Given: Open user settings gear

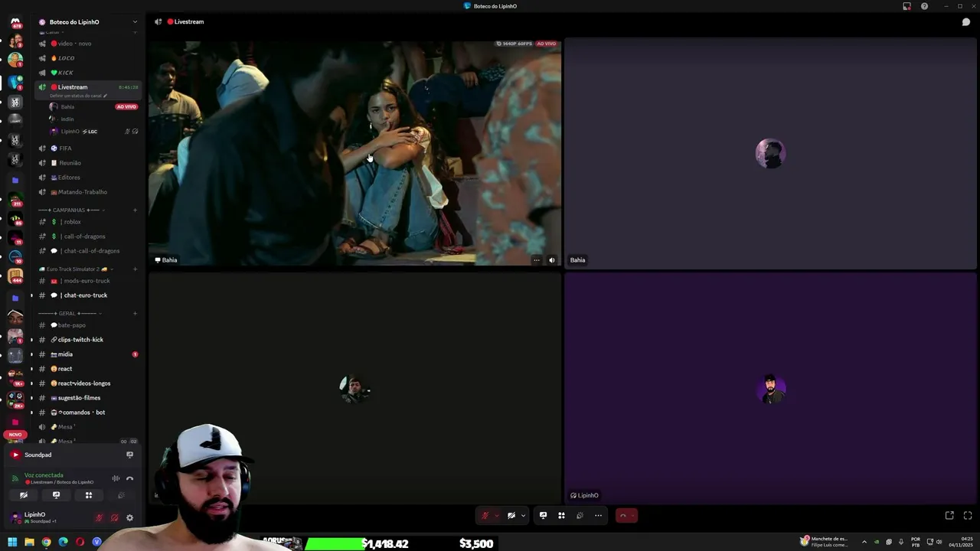Looking at the screenshot, I should pos(129,518).
